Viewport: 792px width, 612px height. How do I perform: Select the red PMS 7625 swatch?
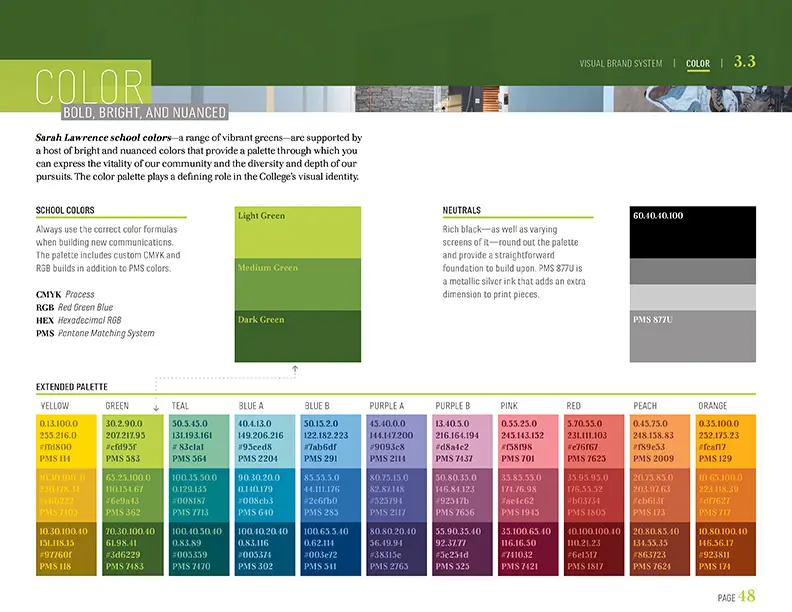pos(594,441)
